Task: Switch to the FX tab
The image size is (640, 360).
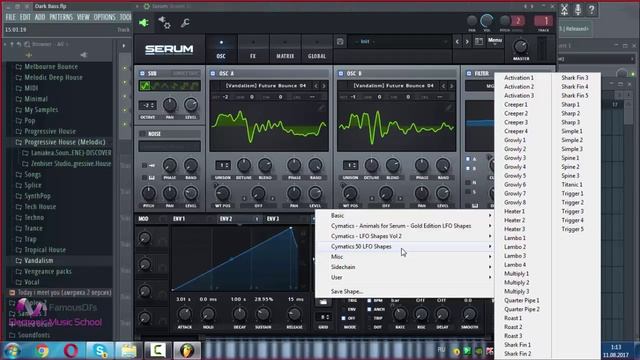Action: pos(253,50)
